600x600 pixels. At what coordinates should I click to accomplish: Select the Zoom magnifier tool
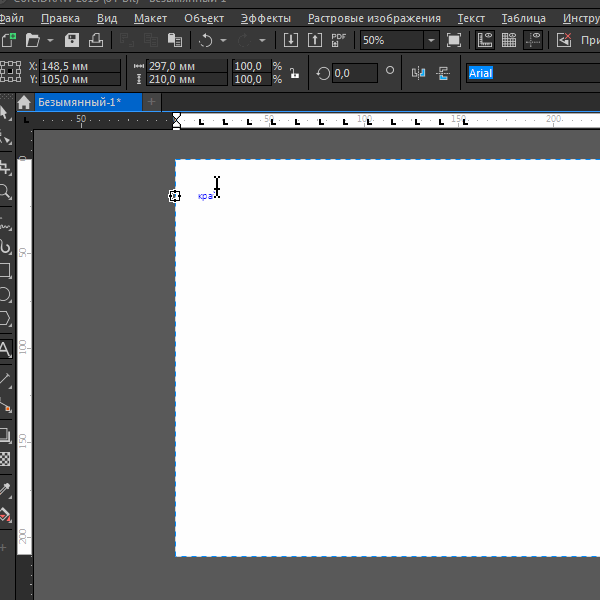point(5,191)
